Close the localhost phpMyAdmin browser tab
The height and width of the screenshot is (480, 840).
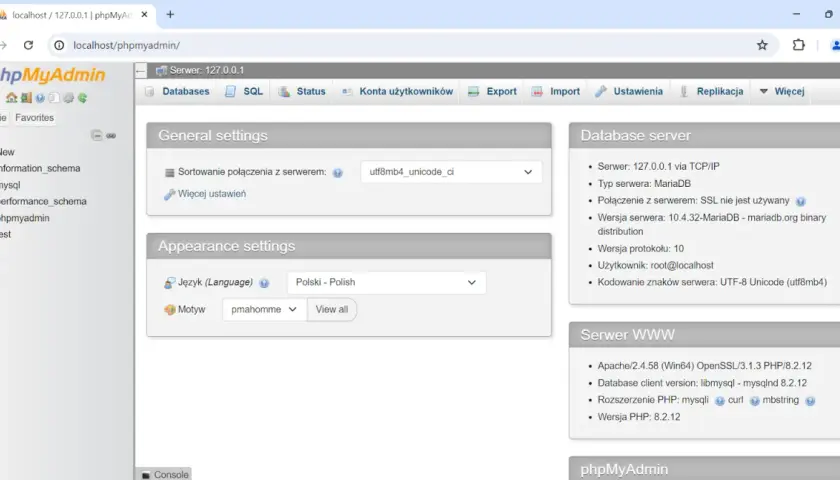click(144, 14)
